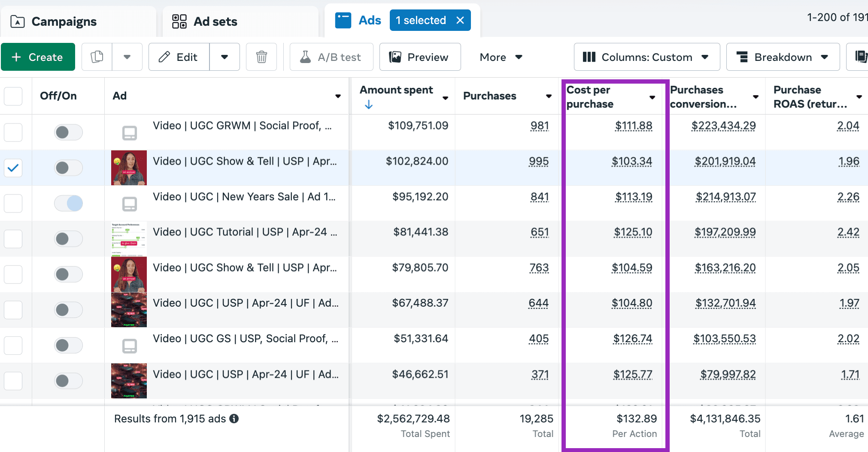Click placeholder icon for UGC GS ad
The image size is (868, 452).
(130, 346)
